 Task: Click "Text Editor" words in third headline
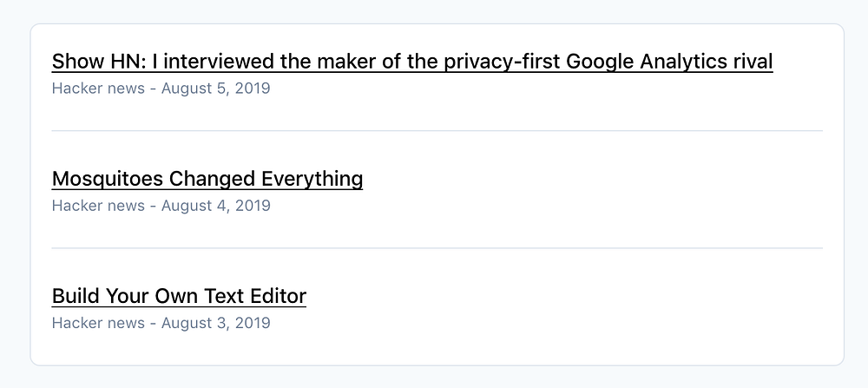[x=256, y=296]
